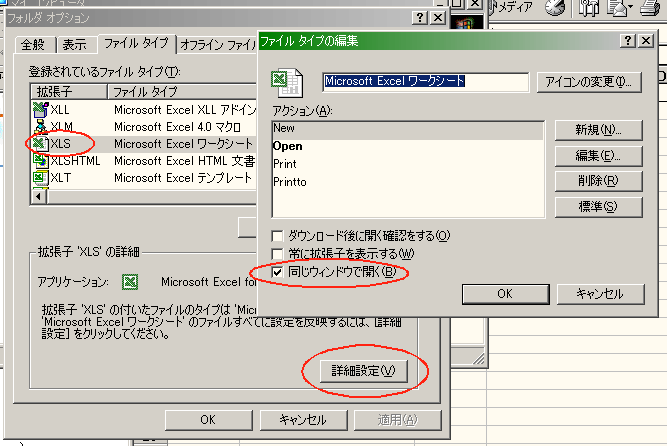Click the アイコンの変更 button
The width and height of the screenshot is (667, 446).
pyautogui.click(x=589, y=82)
